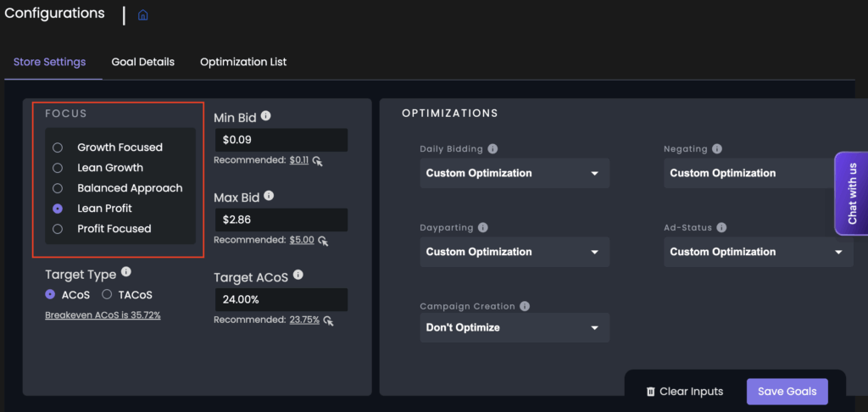Viewport: 868px width, 412px height.
Task: Click the Daily Bidding info icon
Action: (x=492, y=148)
